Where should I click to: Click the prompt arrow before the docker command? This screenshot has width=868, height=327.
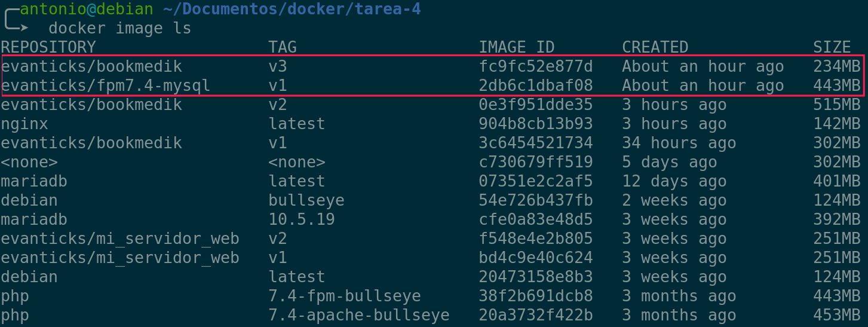[24, 28]
